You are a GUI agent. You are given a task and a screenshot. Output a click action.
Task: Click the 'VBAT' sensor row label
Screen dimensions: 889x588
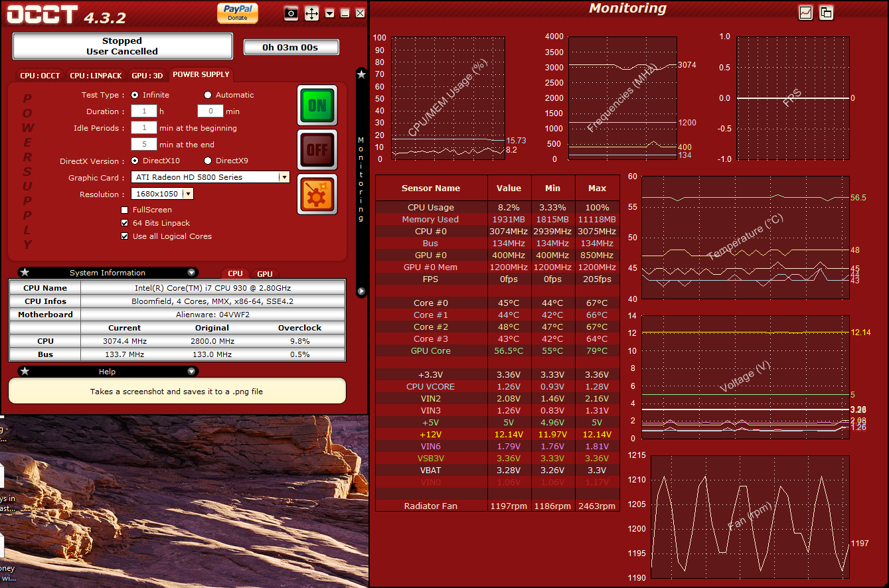(x=431, y=470)
